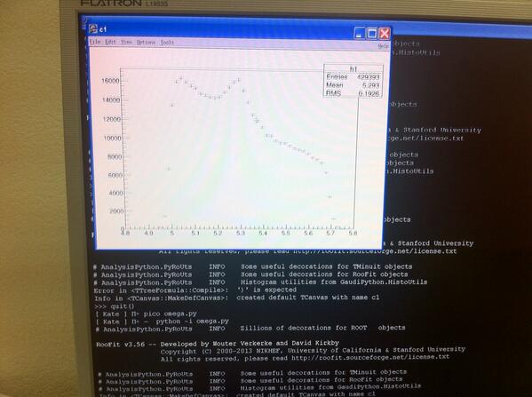Click the 12000 y-axis label
Image resolution: width=532 pixels, height=397 pixels.
pyautogui.click(x=112, y=119)
